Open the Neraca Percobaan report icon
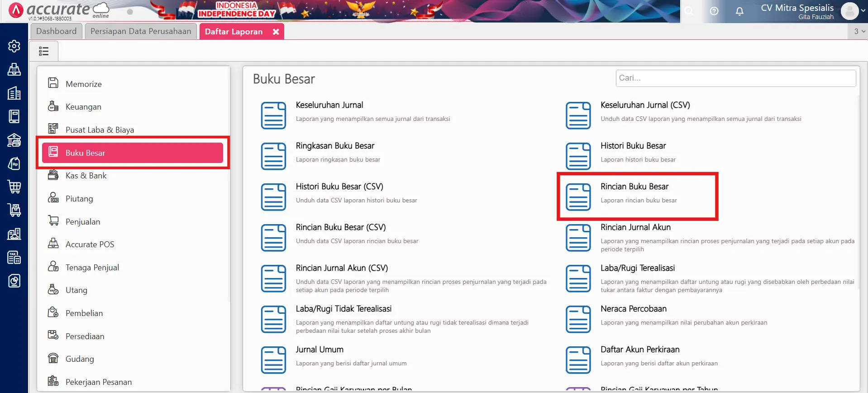This screenshot has height=393, width=868. tap(578, 319)
